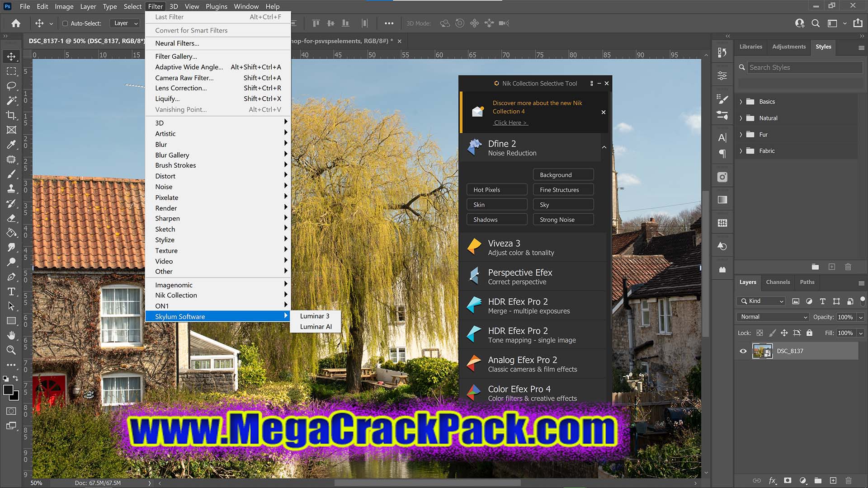Open the Viveza 3 filter

pyautogui.click(x=533, y=248)
